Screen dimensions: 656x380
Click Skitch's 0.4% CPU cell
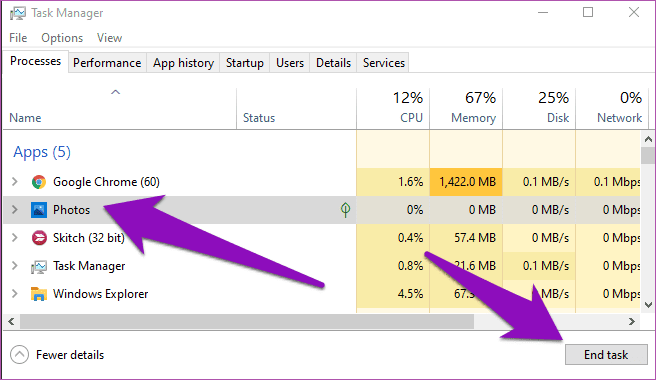(393, 238)
